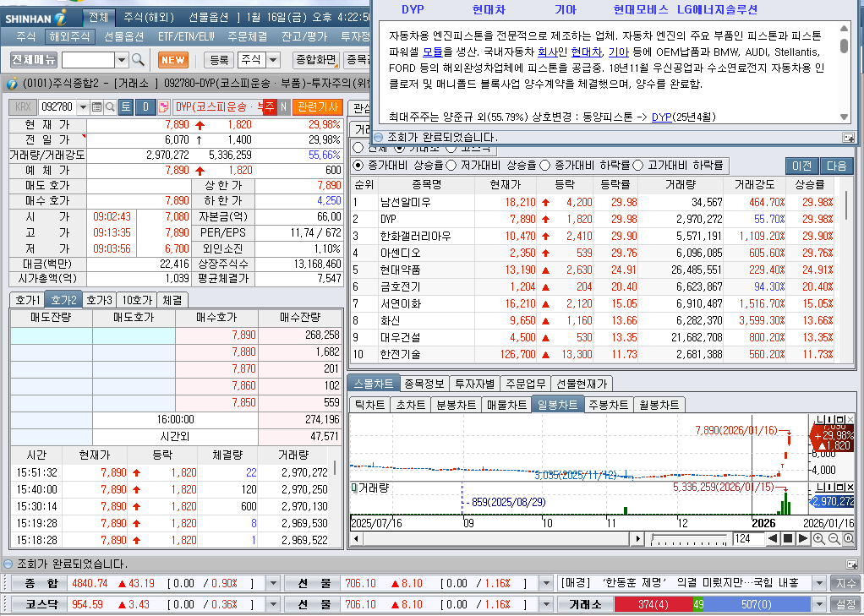
Task: Click the 등록 button
Action: point(219,59)
